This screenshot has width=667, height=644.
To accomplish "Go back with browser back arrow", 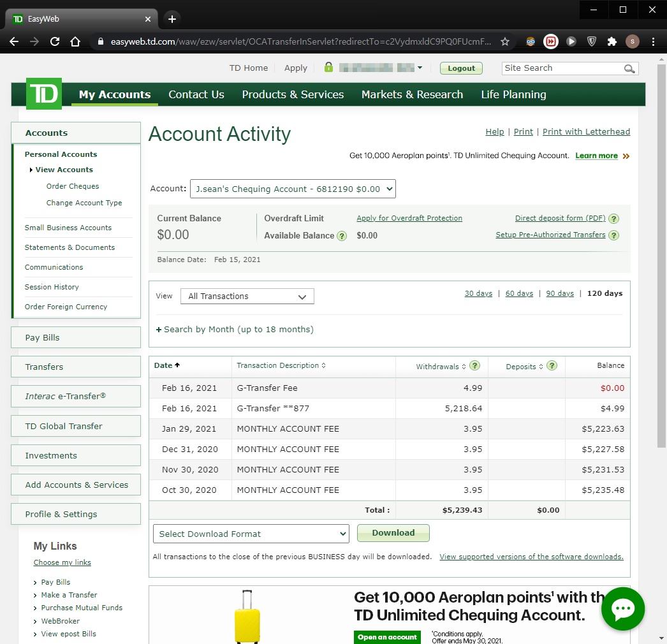I will [14, 41].
